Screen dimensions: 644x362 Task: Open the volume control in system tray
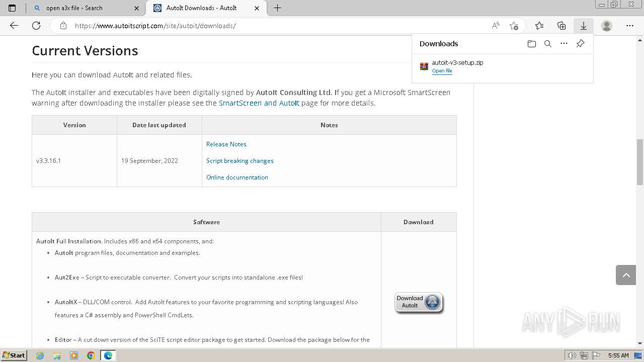click(x=573, y=355)
